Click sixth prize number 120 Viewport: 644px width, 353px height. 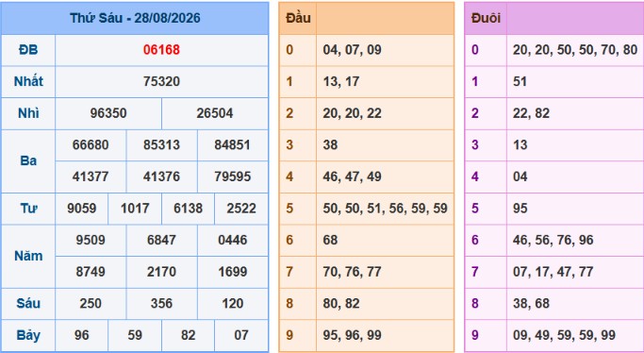(x=233, y=303)
